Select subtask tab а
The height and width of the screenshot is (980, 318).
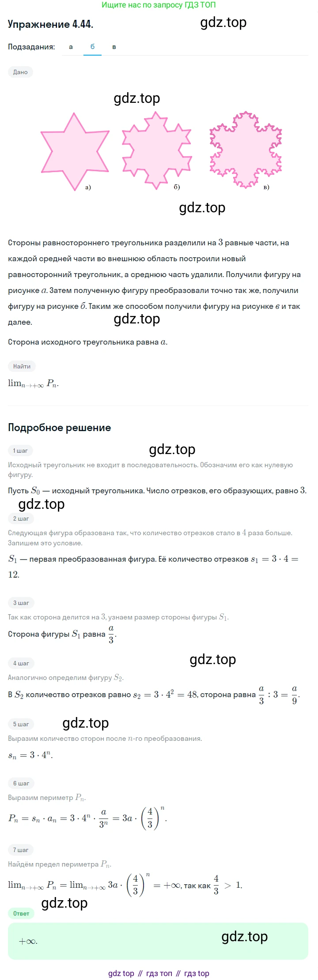(71, 47)
